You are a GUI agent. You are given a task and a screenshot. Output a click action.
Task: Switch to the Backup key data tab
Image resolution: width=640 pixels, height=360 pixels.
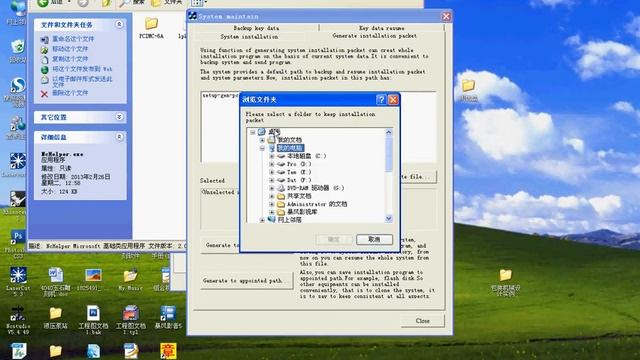[256, 28]
